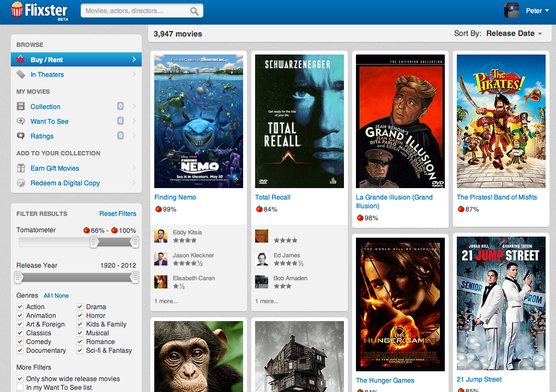Viewport: 556px width, 392px height.
Task: Expand the Collection row chevron
Action: click(x=134, y=106)
